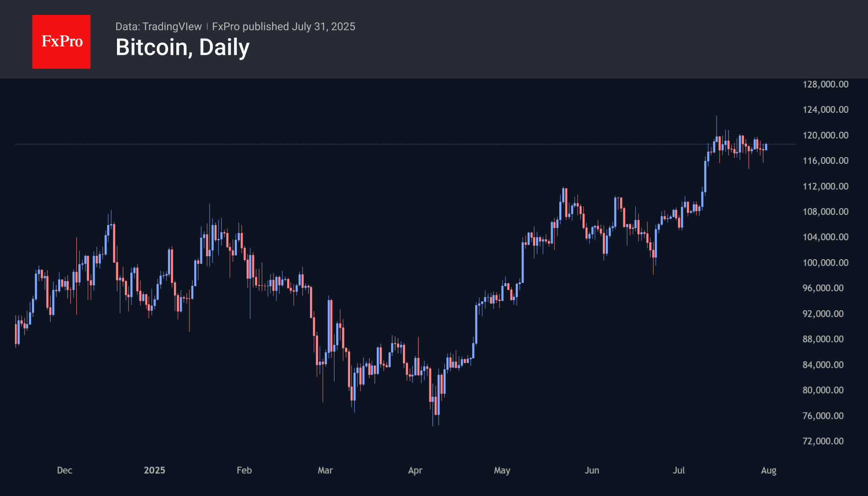Select the Aug month label
This screenshot has height=496, width=868.
pos(768,470)
